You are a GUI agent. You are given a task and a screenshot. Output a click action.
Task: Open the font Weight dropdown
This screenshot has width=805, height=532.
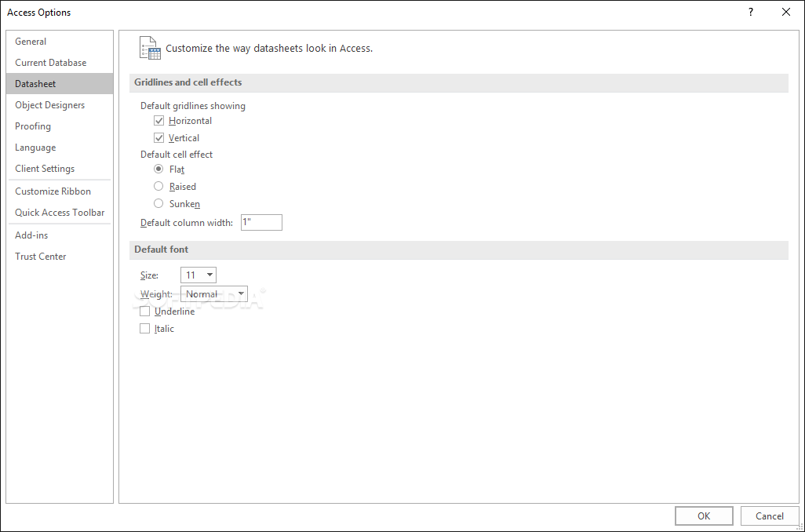(x=214, y=293)
